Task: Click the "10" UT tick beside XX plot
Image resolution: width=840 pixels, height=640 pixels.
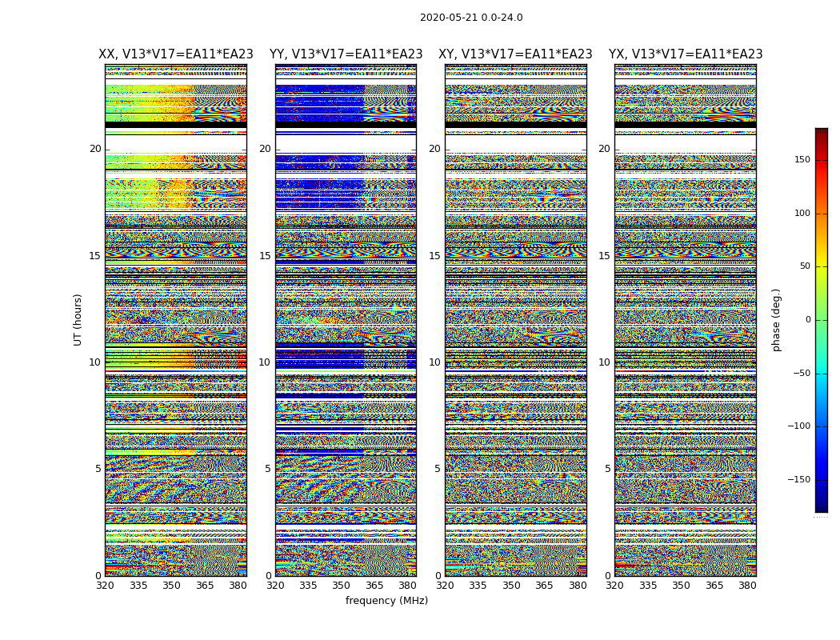Action: click(95, 362)
